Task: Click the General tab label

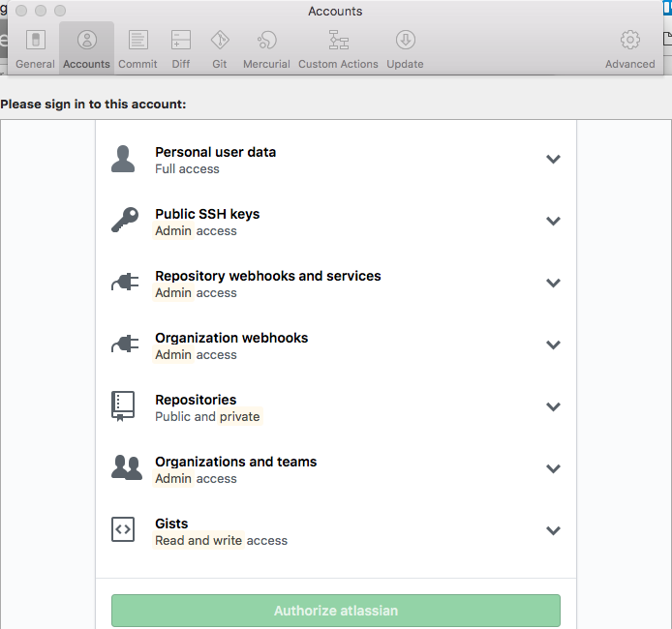Action: pos(35,64)
